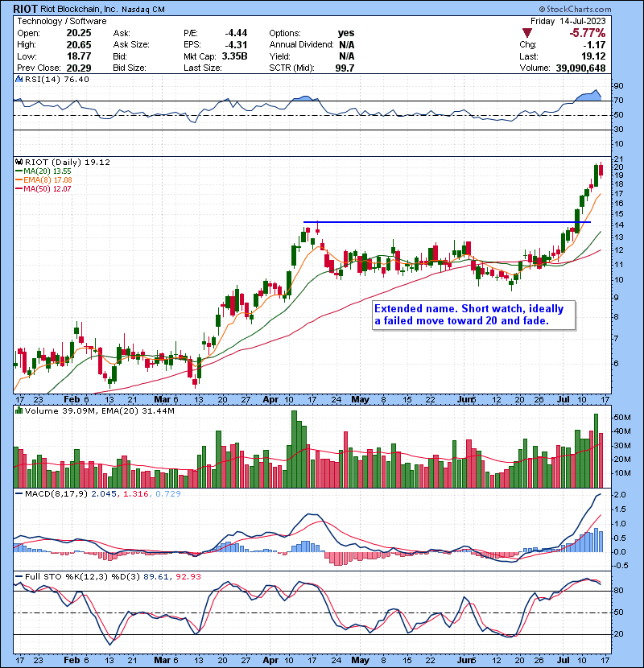
Task: Click the Riot Blockchain, Inc. company name
Action: click(79, 10)
